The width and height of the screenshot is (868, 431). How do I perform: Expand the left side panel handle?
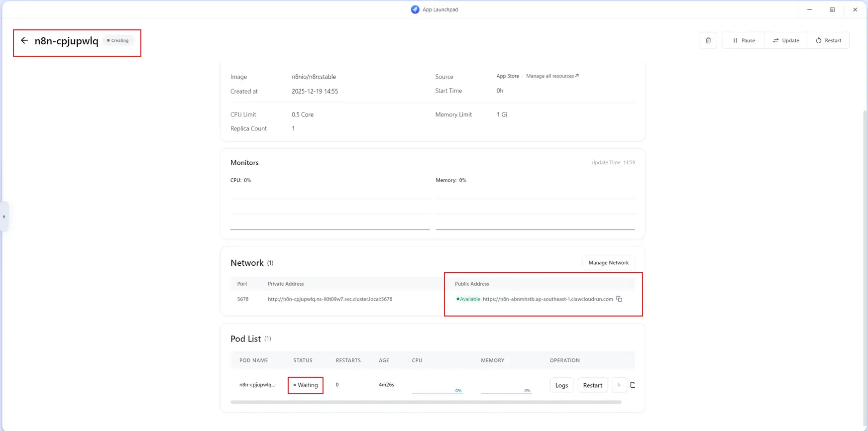pyautogui.click(x=4, y=216)
